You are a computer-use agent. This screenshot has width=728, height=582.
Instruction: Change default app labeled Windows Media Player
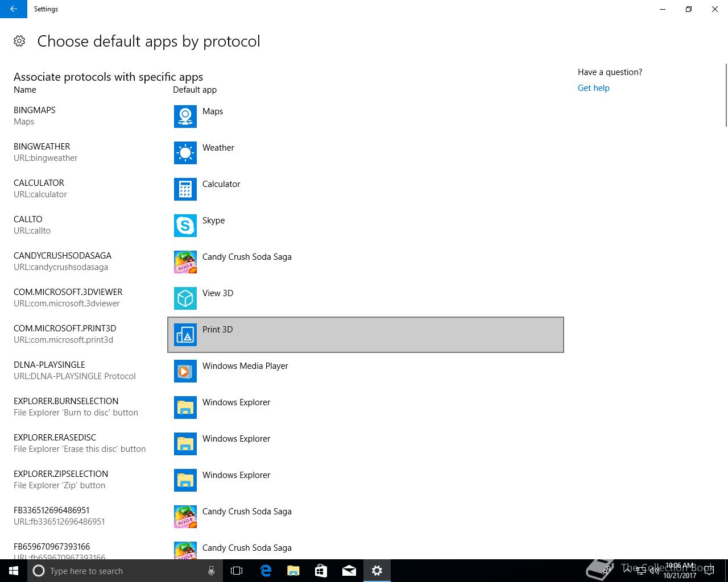366,371
